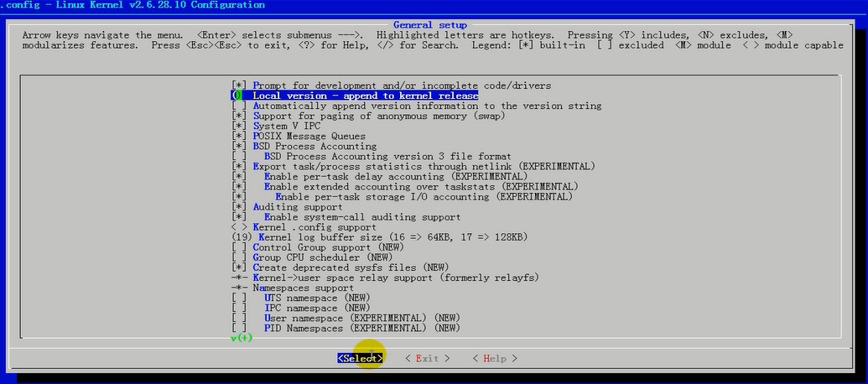
Task: Toggle System V IPC option
Action: (x=276, y=126)
